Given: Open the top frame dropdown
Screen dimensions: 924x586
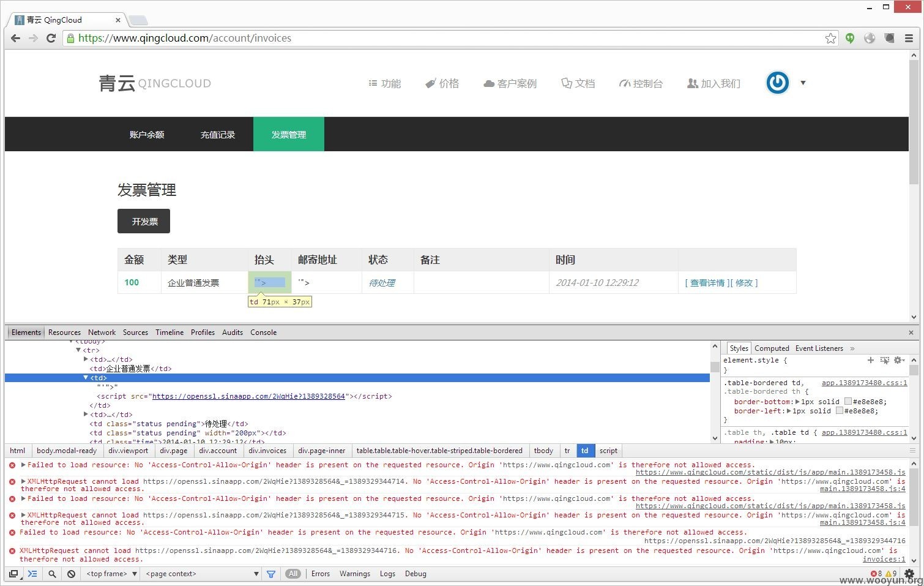Looking at the screenshot, I should (112, 574).
